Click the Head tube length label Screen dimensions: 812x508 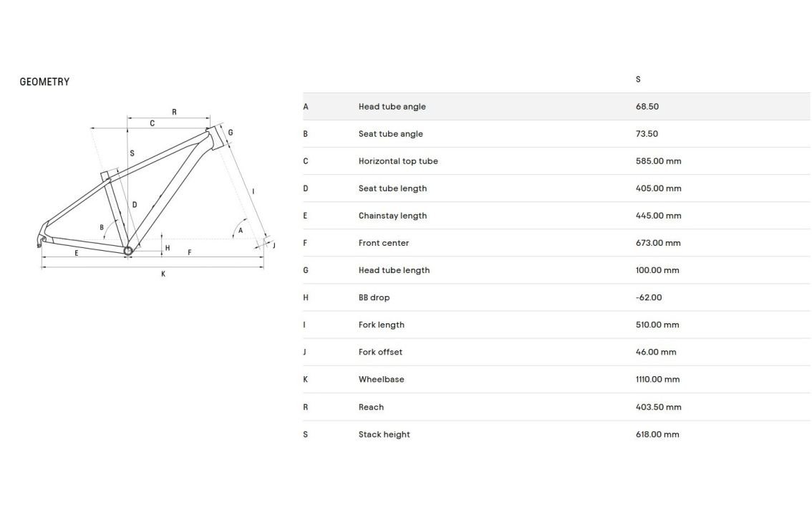tap(394, 270)
